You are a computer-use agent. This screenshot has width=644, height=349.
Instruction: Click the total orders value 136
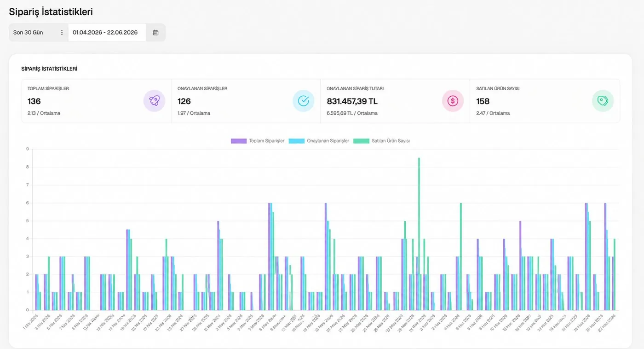coord(34,101)
